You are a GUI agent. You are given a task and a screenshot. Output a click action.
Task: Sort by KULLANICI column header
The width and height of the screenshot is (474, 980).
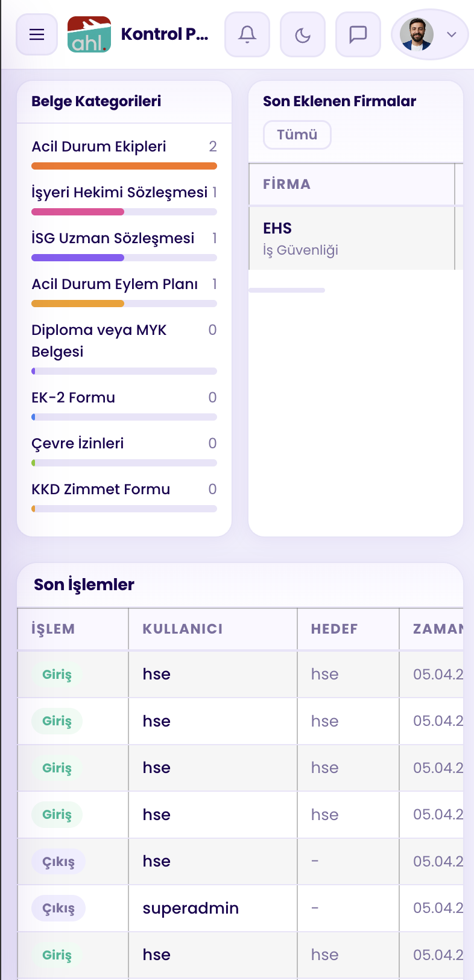183,629
